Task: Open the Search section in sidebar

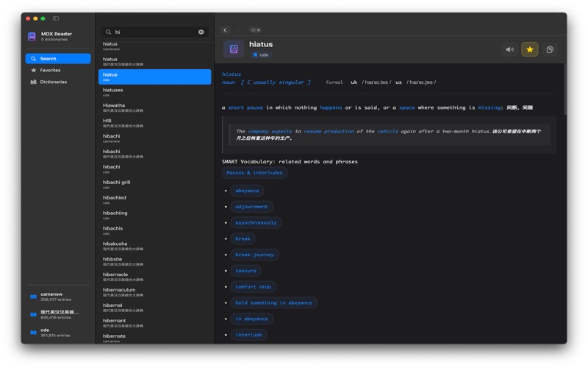Action: click(58, 59)
